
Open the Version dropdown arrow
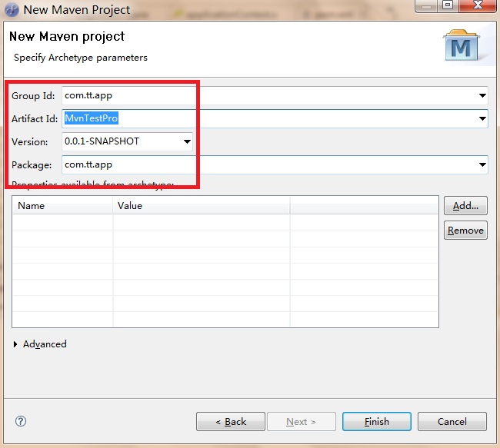point(187,141)
